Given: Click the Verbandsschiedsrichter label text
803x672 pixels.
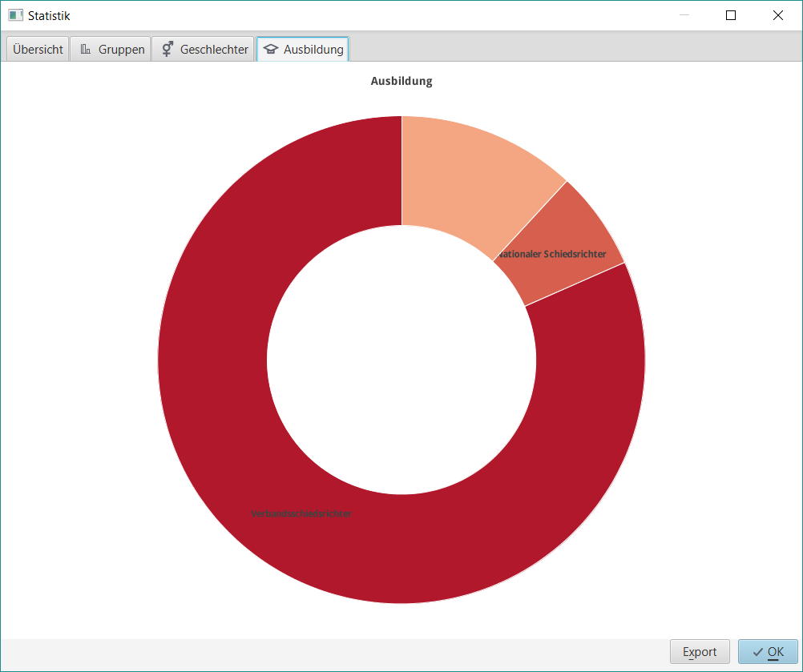Looking at the screenshot, I should [x=301, y=513].
